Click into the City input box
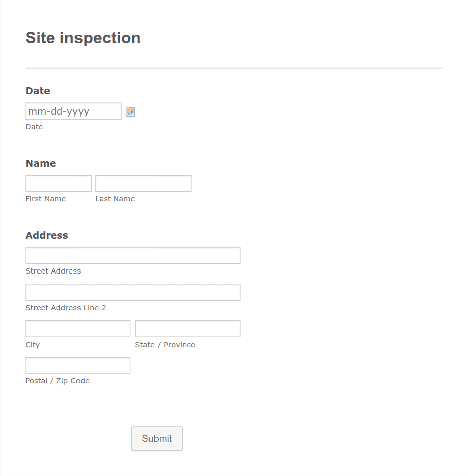 pos(78,329)
